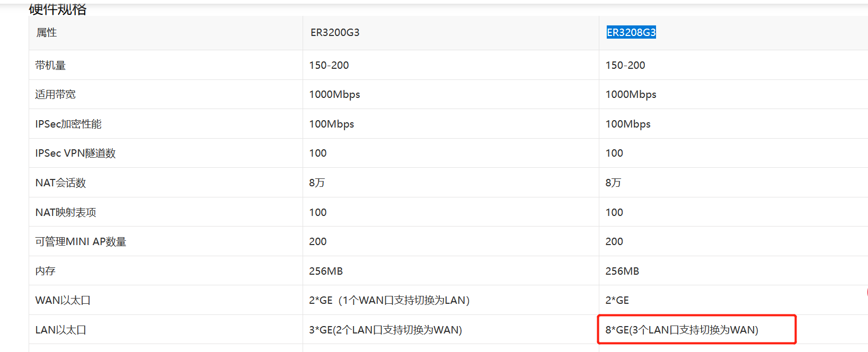Click the 可管理MINI AP数量 row label
This screenshot has width=868, height=352.
tap(81, 241)
